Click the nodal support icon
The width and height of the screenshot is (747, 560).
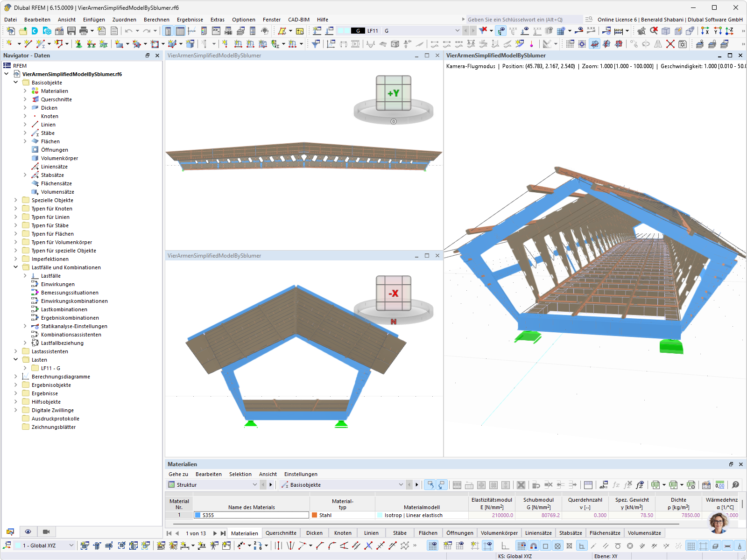tap(78, 44)
